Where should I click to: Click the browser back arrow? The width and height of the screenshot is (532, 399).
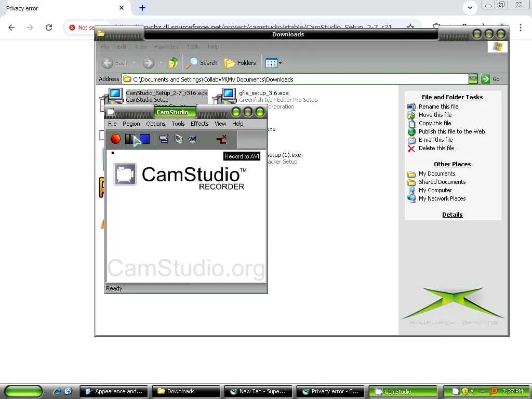point(11,28)
